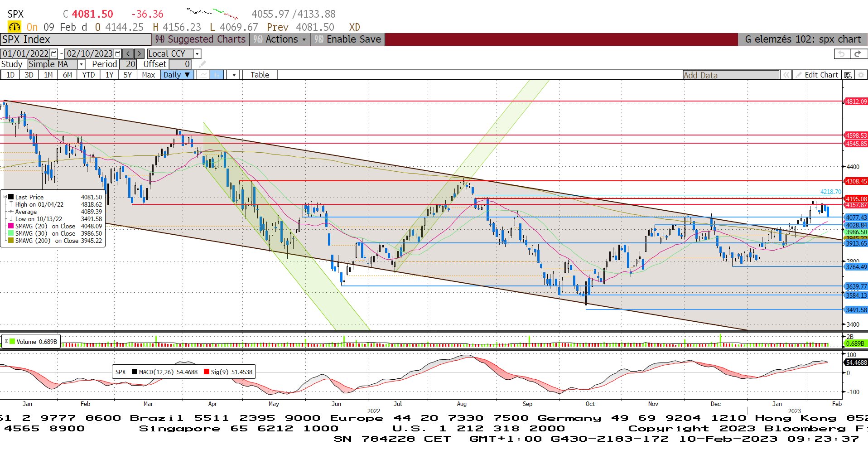Go to the next date range arrow

139,53
